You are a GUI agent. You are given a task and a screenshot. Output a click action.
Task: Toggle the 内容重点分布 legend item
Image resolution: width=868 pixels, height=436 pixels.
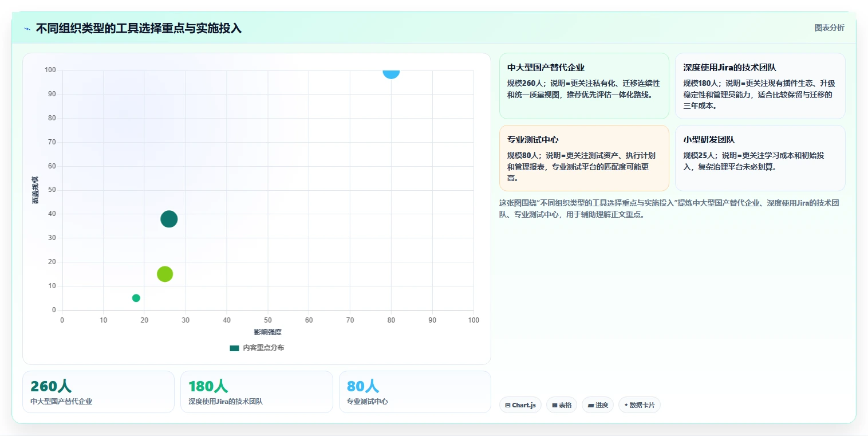click(257, 348)
